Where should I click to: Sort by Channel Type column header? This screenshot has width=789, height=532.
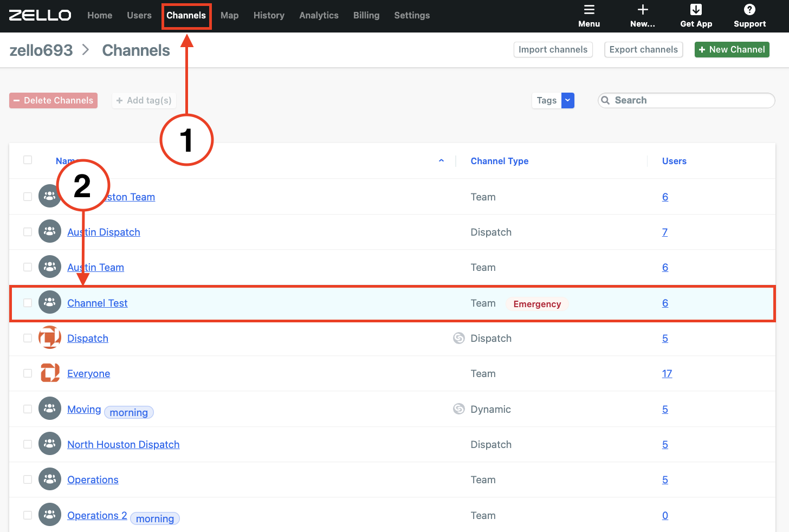[x=500, y=161]
